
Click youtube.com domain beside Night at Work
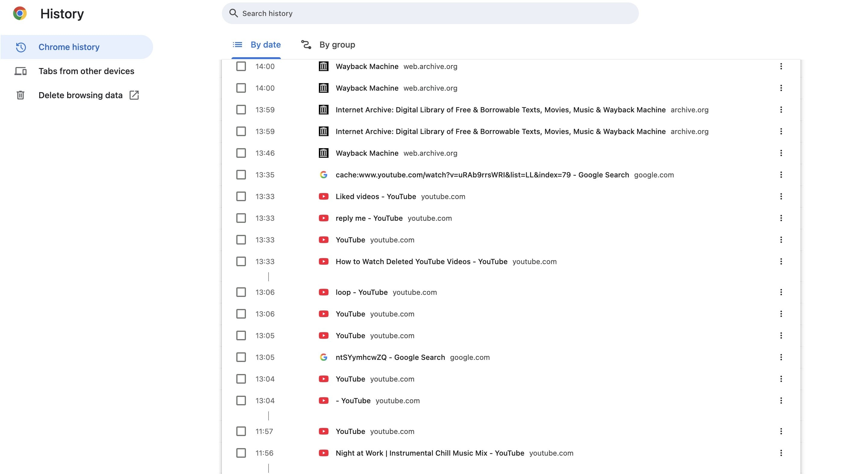551,453
